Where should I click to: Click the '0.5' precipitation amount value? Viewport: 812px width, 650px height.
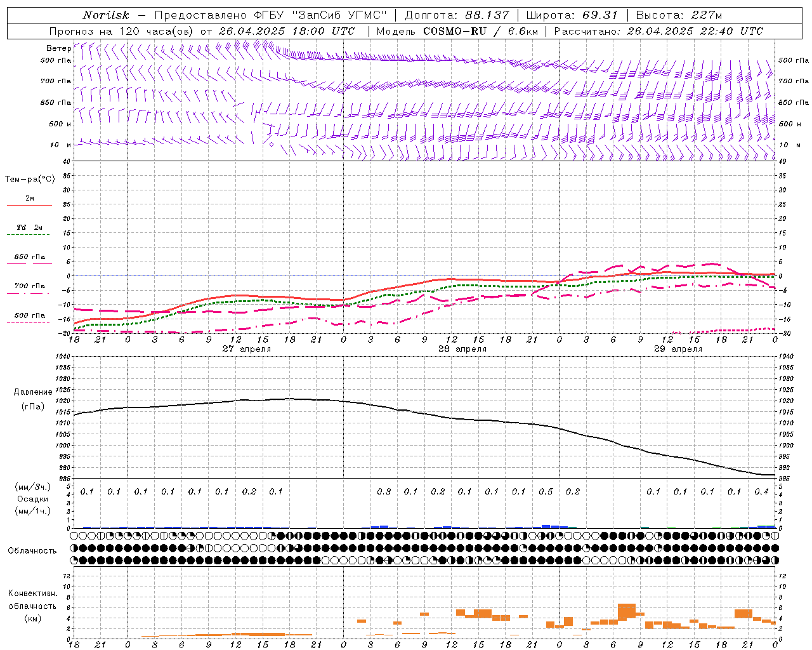(x=546, y=492)
